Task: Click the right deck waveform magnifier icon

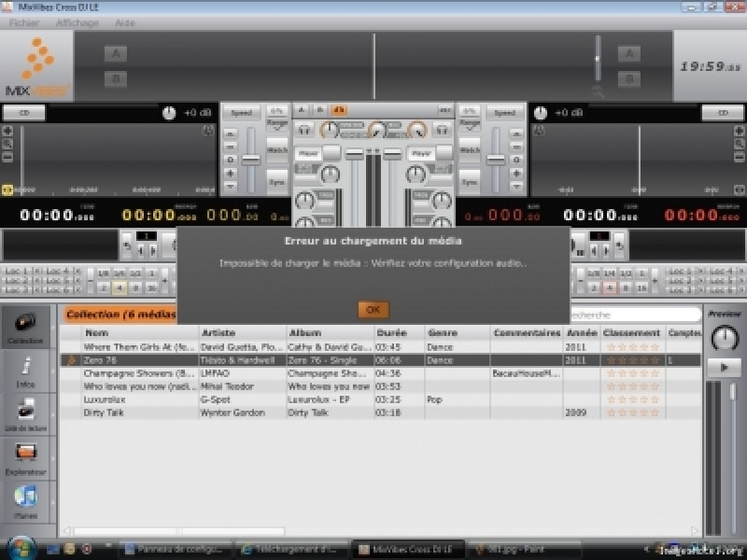Action: [x=740, y=144]
